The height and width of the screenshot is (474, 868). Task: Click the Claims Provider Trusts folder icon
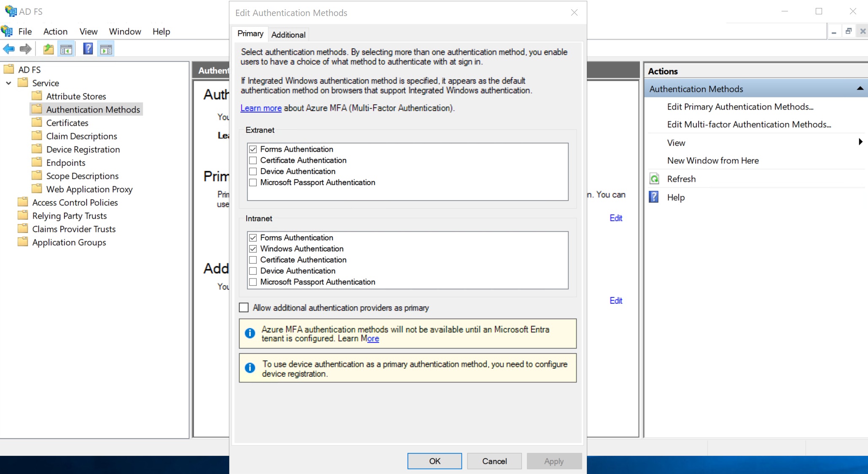tap(23, 228)
